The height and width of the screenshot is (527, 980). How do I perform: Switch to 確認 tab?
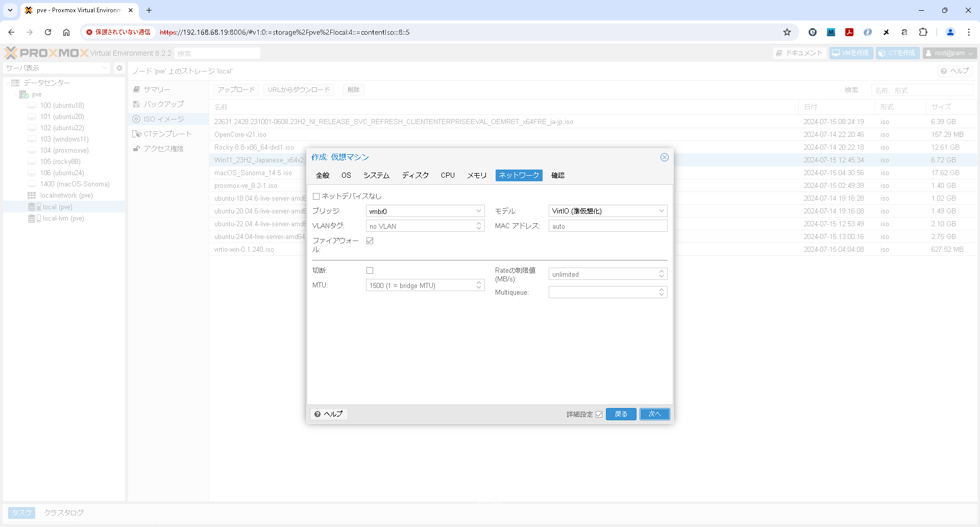coord(558,175)
